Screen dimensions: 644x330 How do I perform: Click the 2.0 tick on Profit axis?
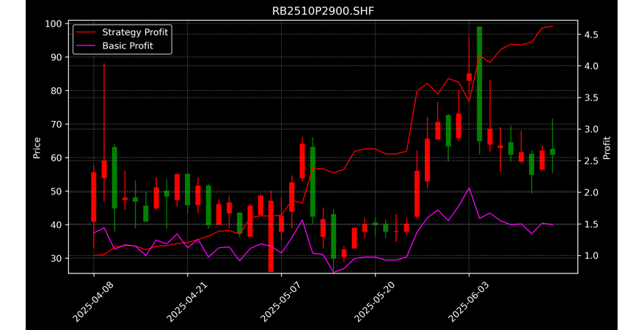pos(590,192)
